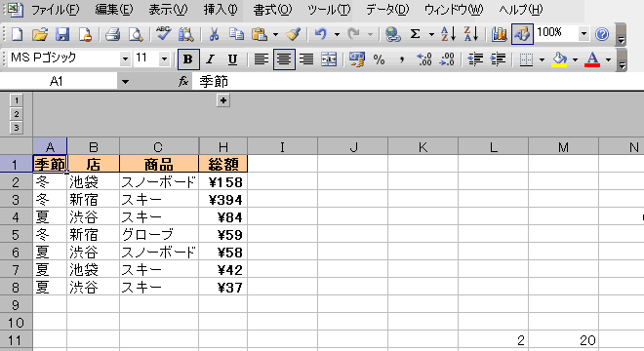The image size is (644, 351).
Task: Open the Chart Wizard icon
Action: [x=499, y=34]
